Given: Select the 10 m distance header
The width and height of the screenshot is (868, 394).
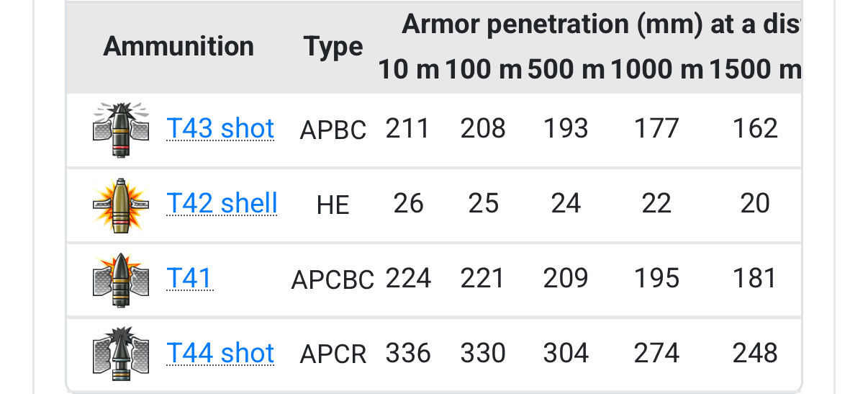Looking at the screenshot, I should point(408,70).
